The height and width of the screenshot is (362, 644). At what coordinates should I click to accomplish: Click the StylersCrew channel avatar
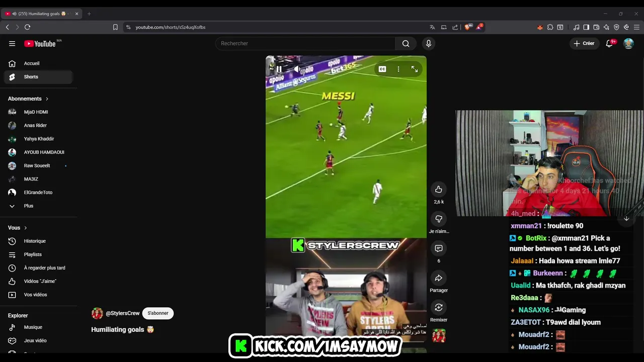[97, 313]
